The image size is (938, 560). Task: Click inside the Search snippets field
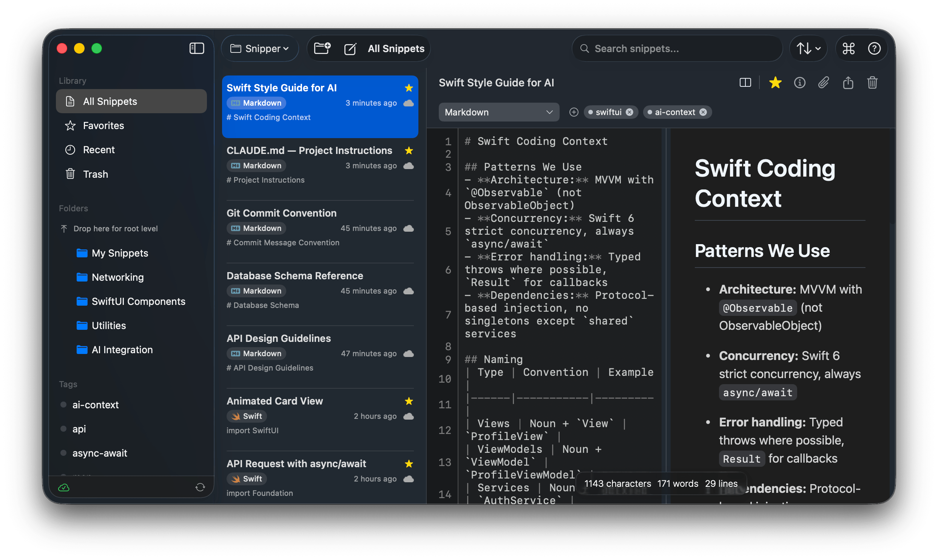677,48
